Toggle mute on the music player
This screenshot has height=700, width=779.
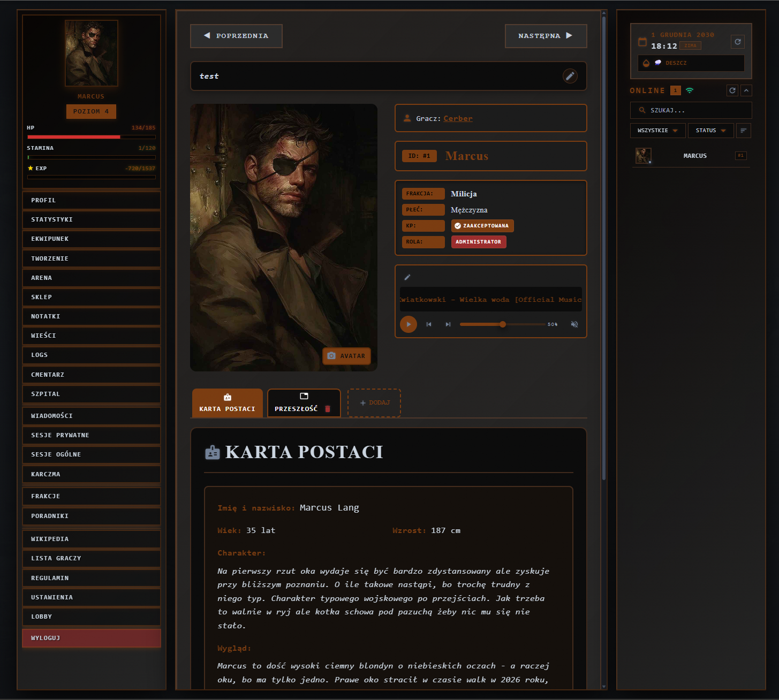574,324
